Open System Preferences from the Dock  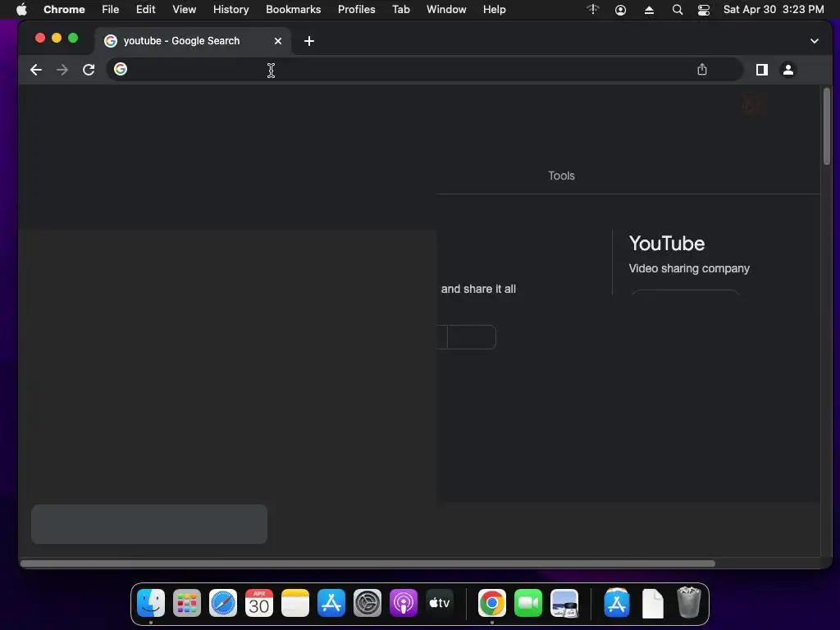tap(367, 603)
